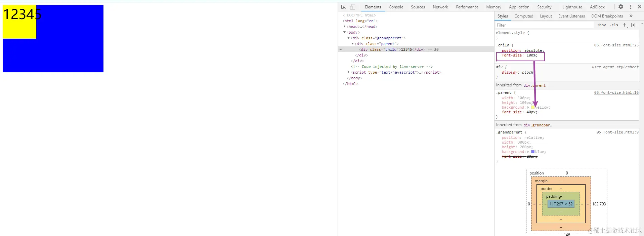Screen dimensions: 644x236
Task: Open the AdBlock tab
Action: [597, 7]
